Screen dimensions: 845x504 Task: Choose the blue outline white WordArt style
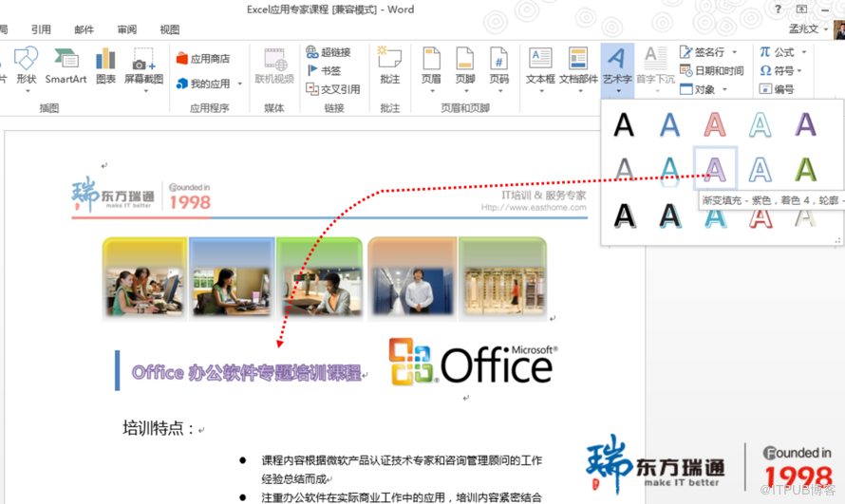[x=760, y=169]
